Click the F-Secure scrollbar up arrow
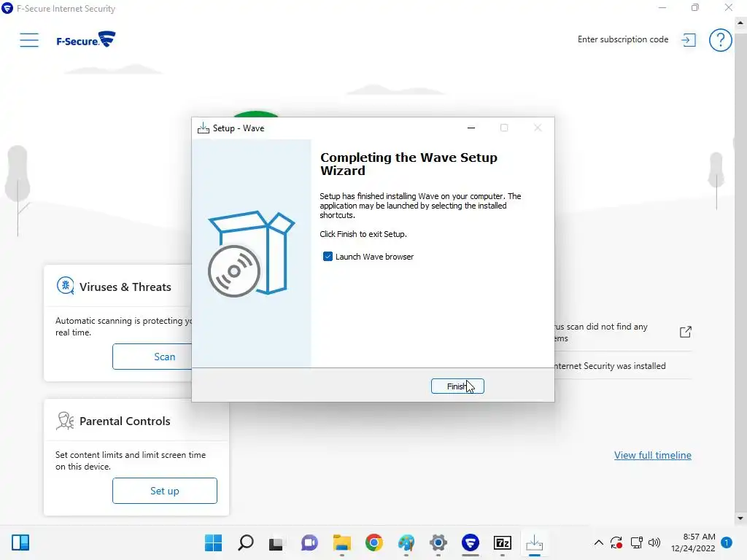747x560 pixels. pyautogui.click(x=740, y=23)
